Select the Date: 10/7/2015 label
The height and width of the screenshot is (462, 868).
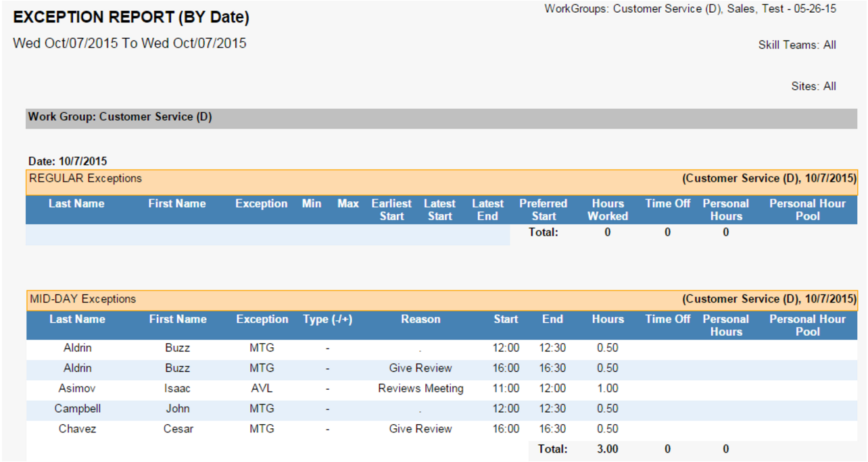click(68, 161)
